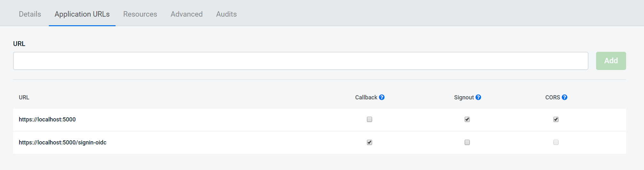Select the Application URLs tab
The height and width of the screenshot is (170, 644).
click(82, 14)
